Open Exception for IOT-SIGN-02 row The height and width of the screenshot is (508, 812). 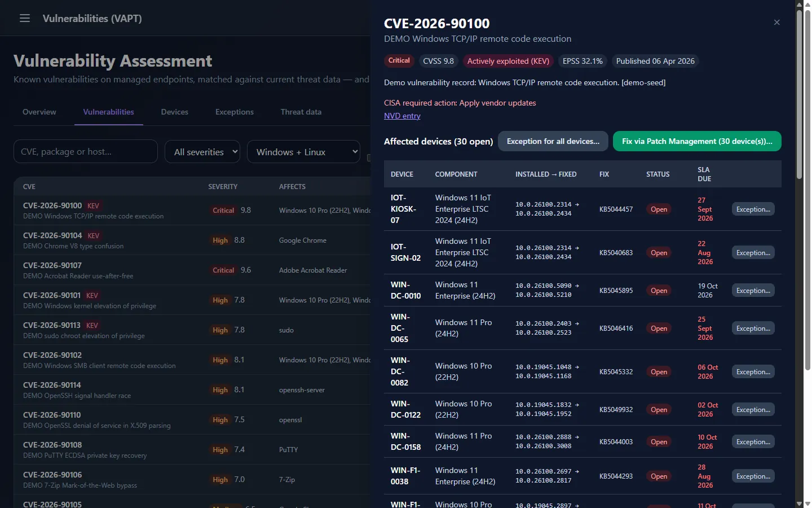click(x=753, y=252)
